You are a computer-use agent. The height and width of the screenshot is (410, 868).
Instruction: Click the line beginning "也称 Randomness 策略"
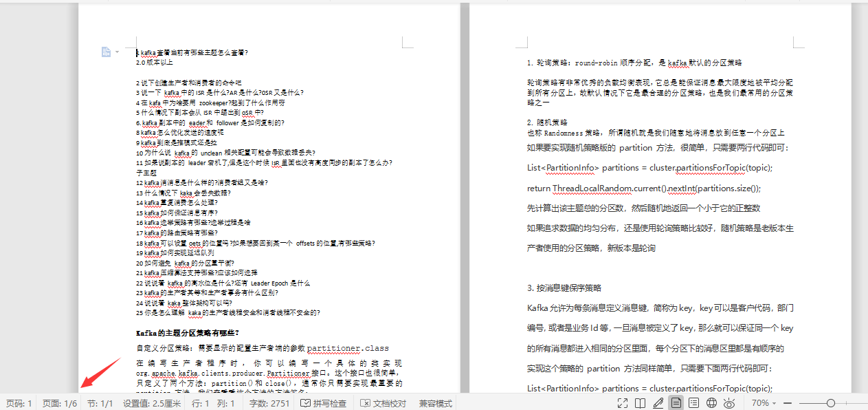[656, 133]
